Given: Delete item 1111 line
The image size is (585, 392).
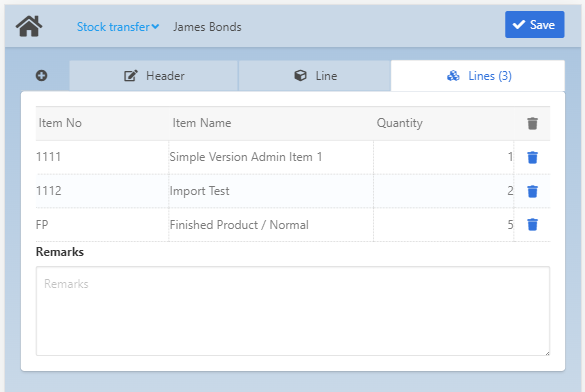Looking at the screenshot, I should click(532, 157).
